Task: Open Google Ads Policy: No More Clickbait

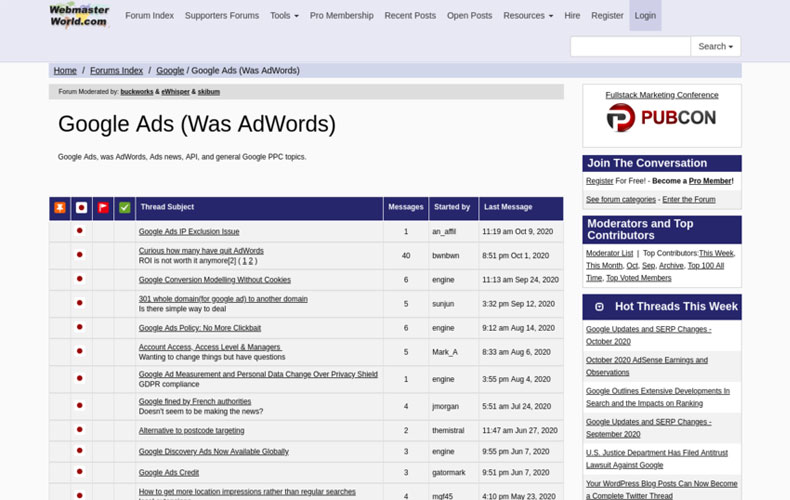Action: click(x=200, y=328)
